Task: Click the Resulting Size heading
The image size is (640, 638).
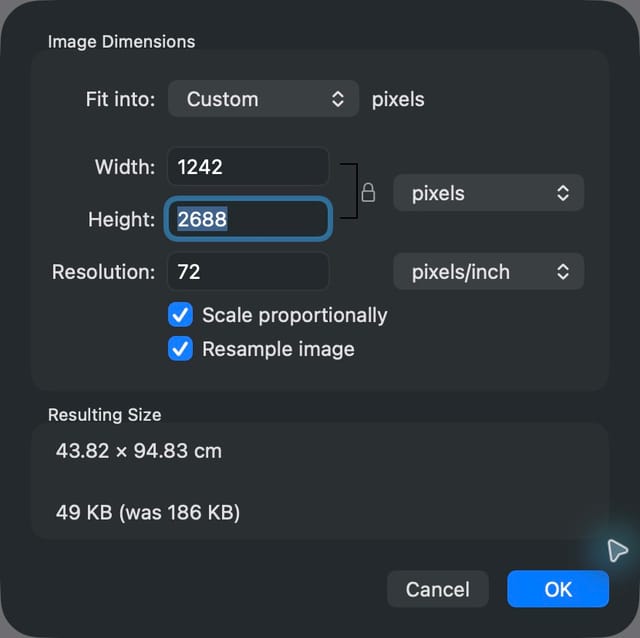Action: [104, 415]
